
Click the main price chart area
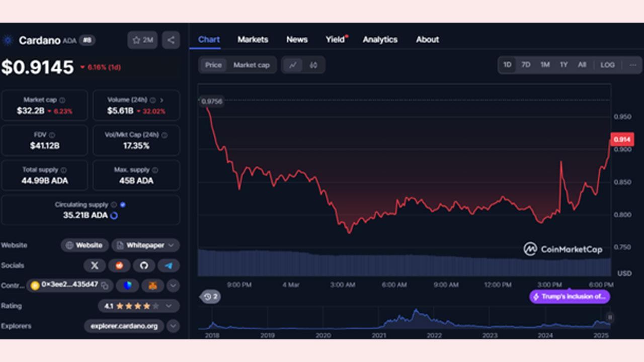tap(405, 179)
